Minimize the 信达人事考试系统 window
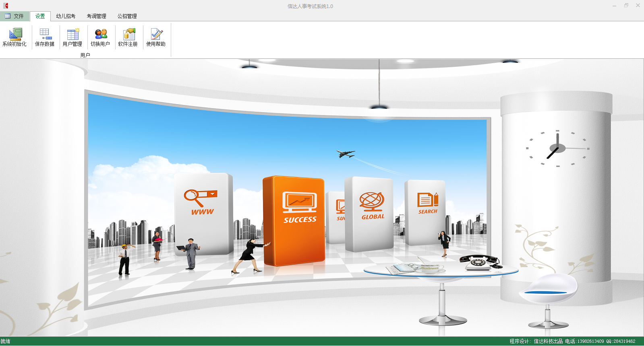Screen dimensions: 644x346 (614, 6)
